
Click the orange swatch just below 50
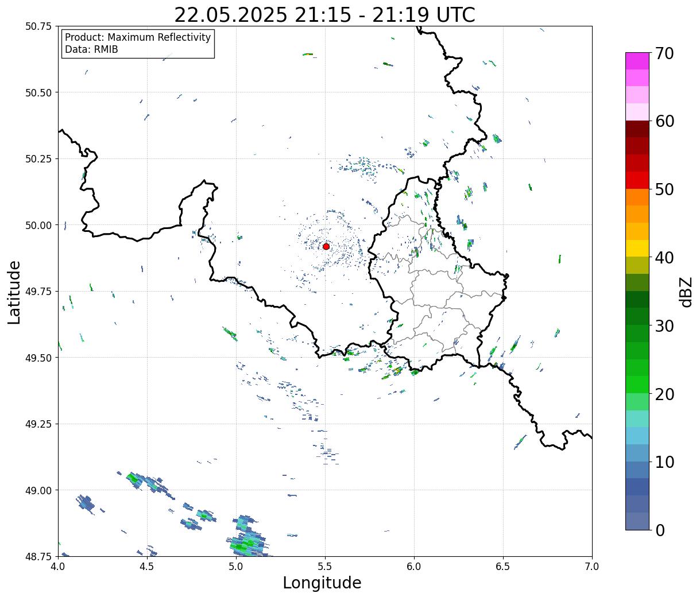(x=637, y=197)
